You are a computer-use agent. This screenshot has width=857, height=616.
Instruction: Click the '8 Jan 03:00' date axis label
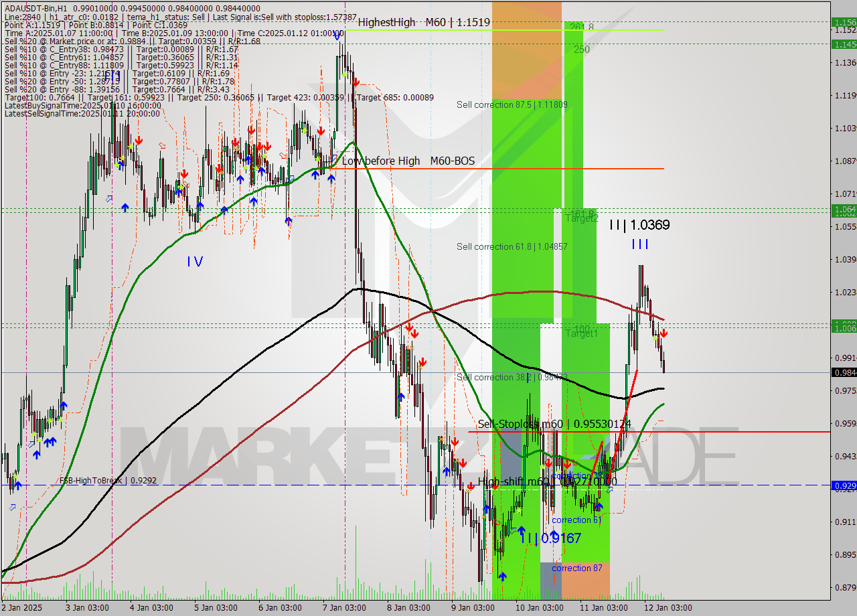(408, 608)
